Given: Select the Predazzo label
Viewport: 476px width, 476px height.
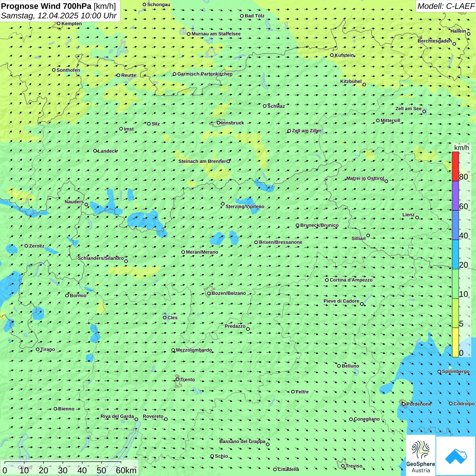Looking at the screenshot, I should (235, 326).
